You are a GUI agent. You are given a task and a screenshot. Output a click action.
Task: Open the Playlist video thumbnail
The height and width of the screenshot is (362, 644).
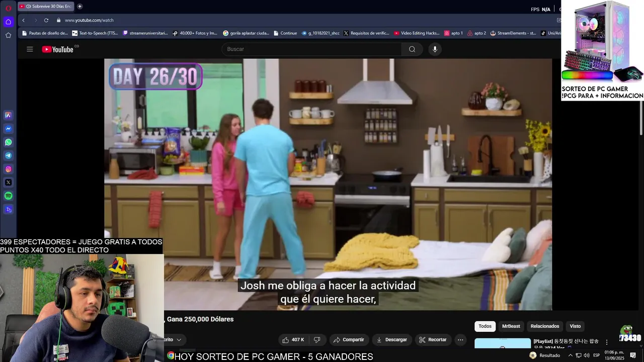coord(503,343)
